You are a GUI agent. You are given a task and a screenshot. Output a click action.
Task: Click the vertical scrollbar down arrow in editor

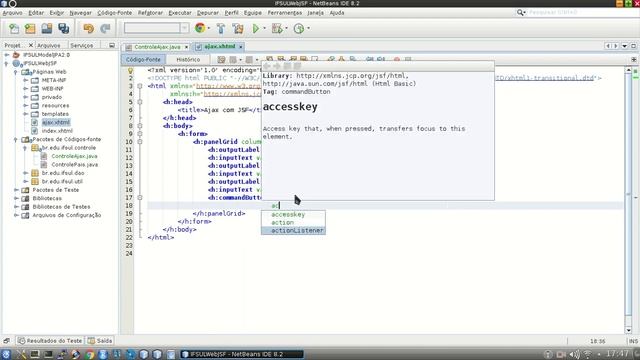[x=629, y=330]
